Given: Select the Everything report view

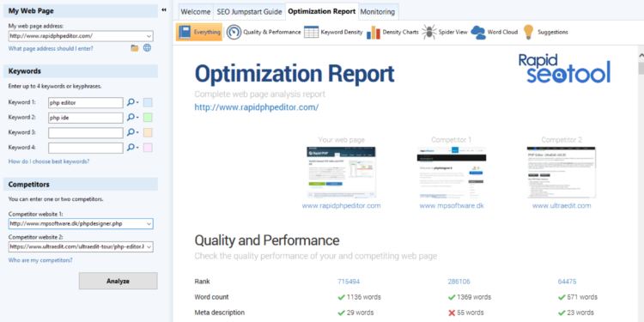Looking at the screenshot, I should (x=199, y=32).
